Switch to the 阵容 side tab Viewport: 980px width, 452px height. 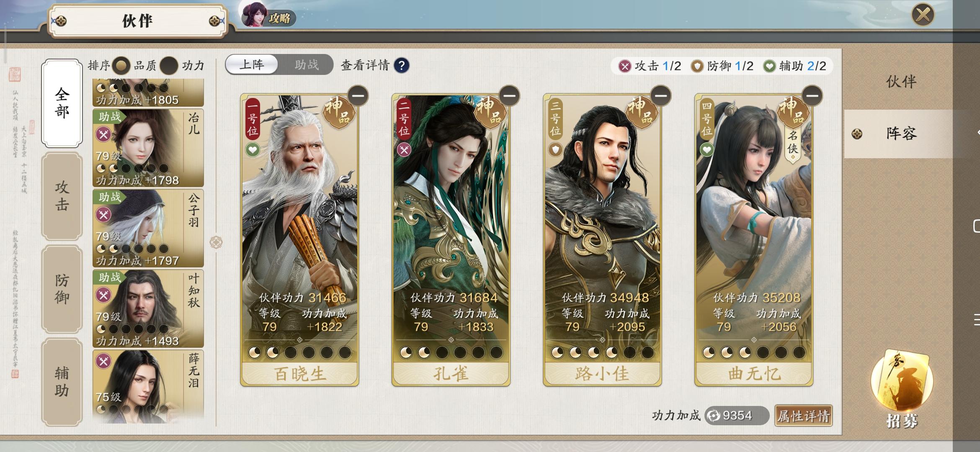click(900, 134)
